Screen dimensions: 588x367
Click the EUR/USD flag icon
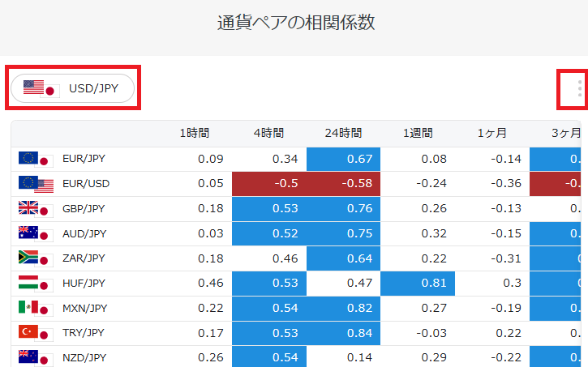click(36, 184)
